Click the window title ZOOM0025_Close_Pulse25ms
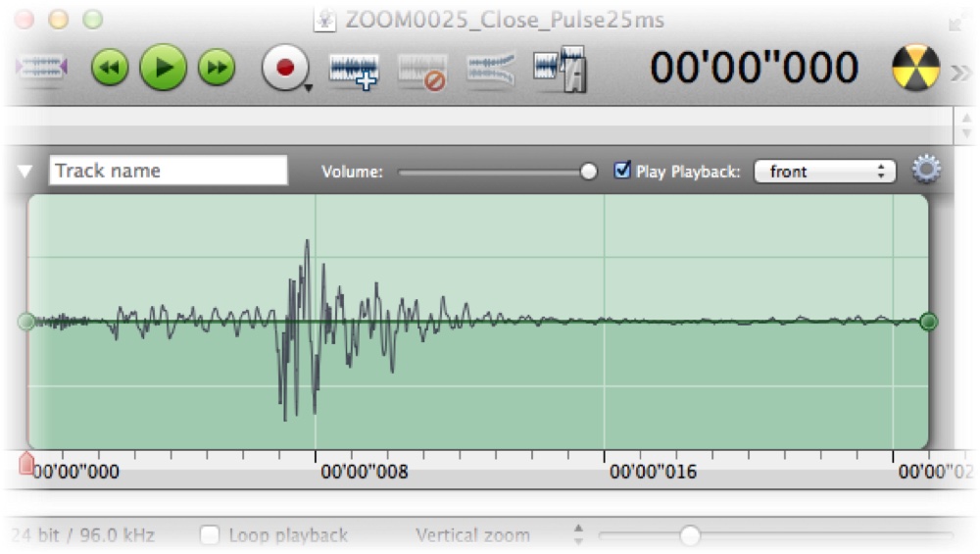This screenshot has height=554, width=980. click(505, 20)
